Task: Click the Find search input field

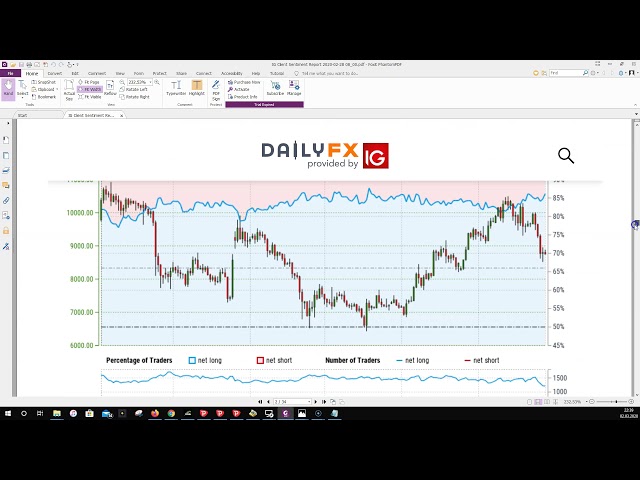Action: tap(565, 73)
